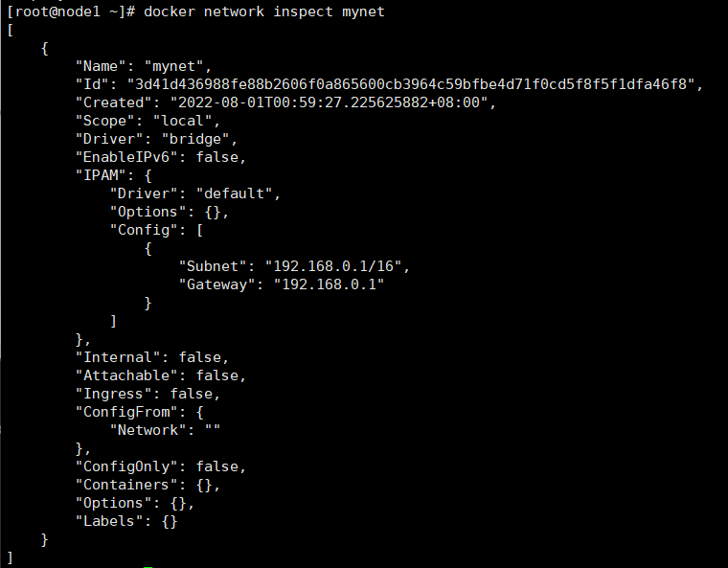
Task: Click the "Name": "mynet" line
Action: pyautogui.click(x=144, y=66)
